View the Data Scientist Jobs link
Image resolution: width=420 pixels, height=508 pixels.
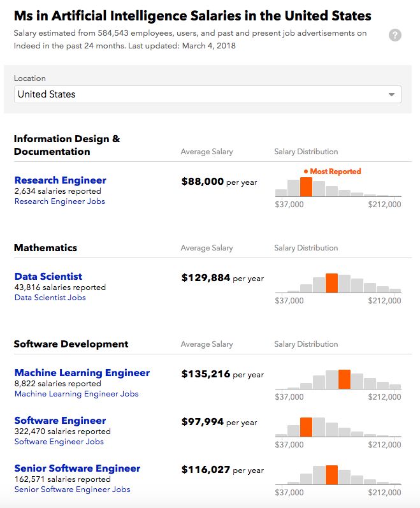[x=50, y=298]
